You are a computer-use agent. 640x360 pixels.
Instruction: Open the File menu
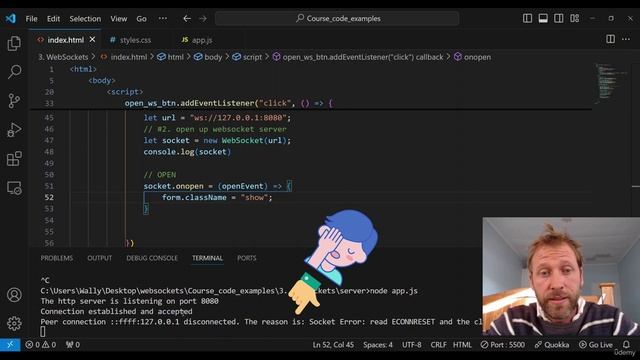tap(31, 19)
